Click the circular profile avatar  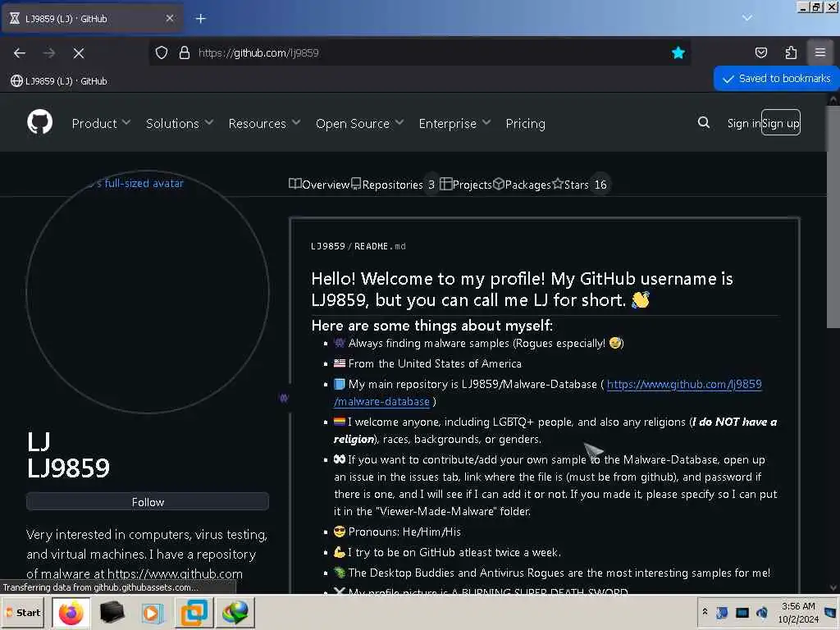pyautogui.click(x=148, y=292)
